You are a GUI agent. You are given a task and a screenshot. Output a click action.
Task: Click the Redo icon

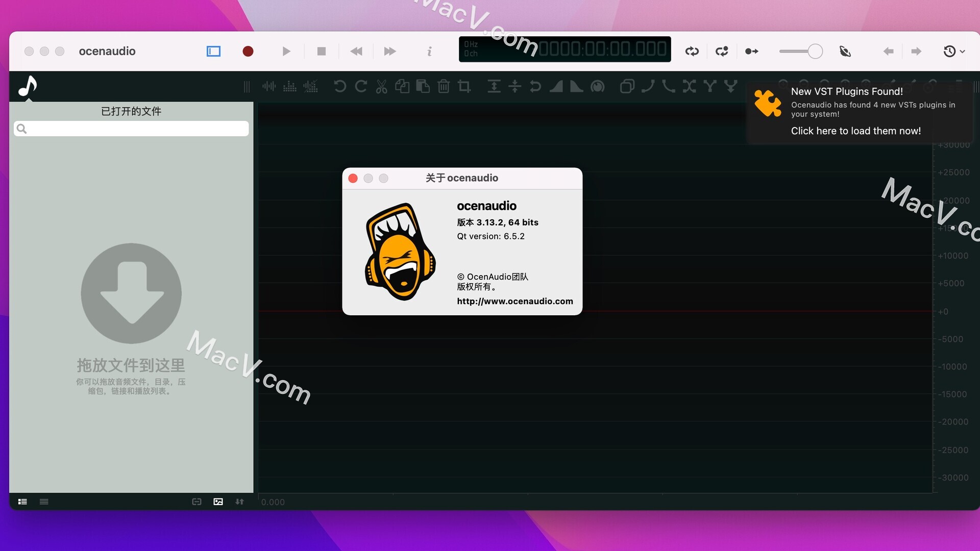point(361,86)
